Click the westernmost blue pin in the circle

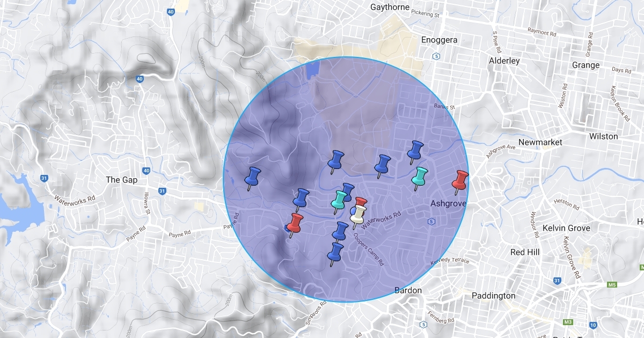click(x=252, y=178)
